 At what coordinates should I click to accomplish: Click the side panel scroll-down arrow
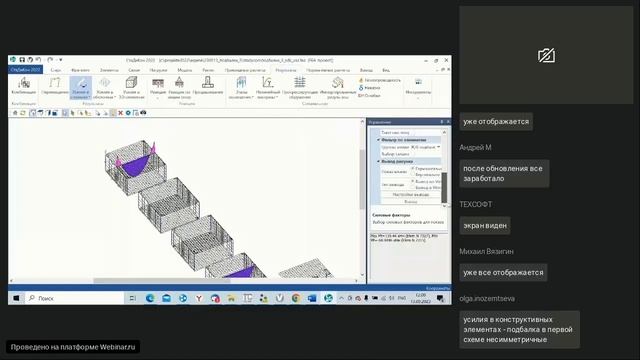[444, 206]
